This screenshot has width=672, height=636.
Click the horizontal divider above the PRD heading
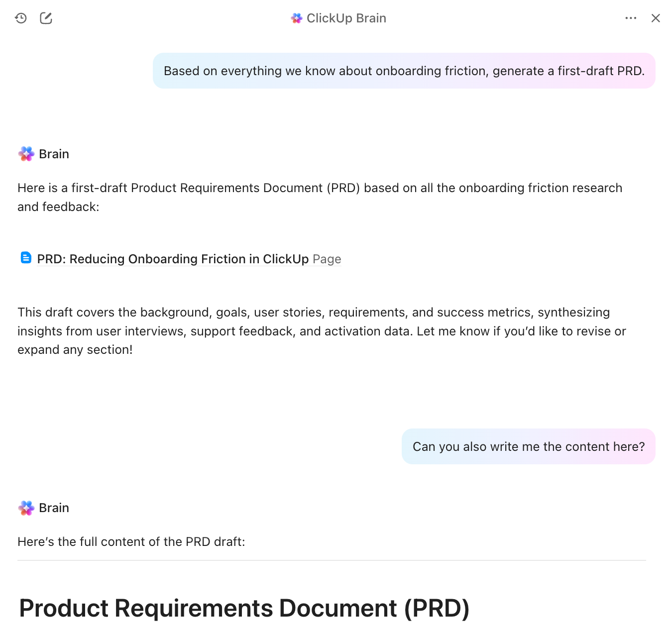pyautogui.click(x=332, y=560)
